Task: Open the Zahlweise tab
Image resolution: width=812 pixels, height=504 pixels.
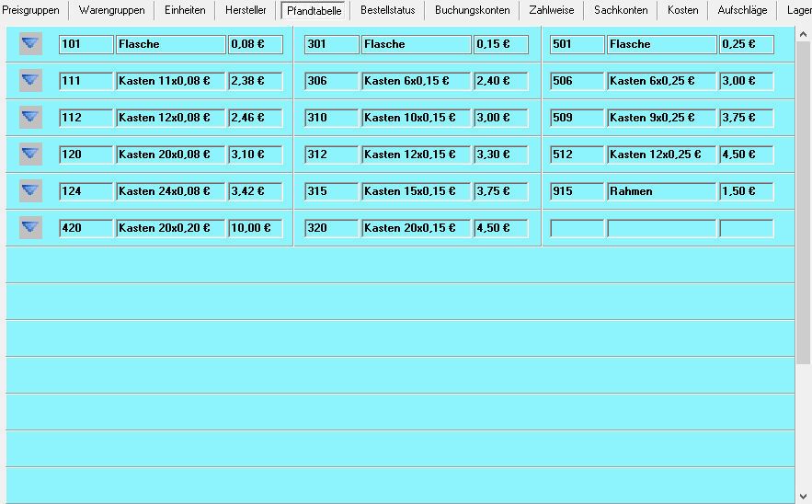Action: tap(552, 10)
